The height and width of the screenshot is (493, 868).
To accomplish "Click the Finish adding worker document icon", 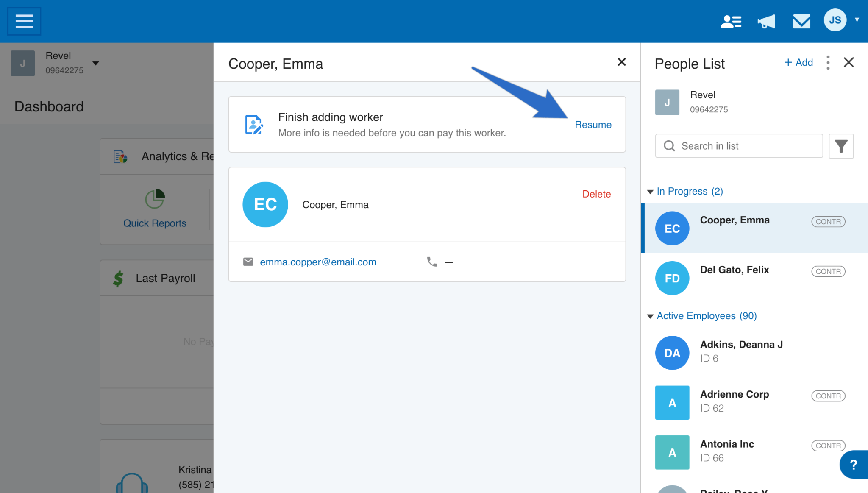I will 254,125.
